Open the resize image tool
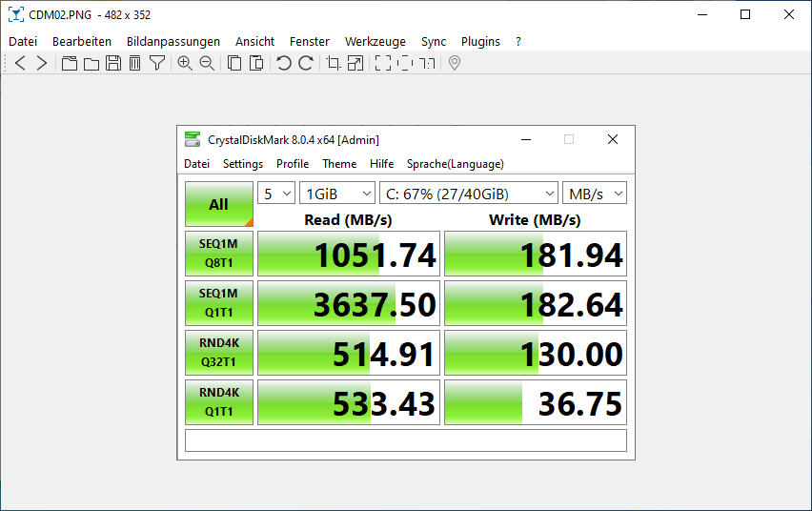Image resolution: width=812 pixels, height=511 pixels. point(355,63)
